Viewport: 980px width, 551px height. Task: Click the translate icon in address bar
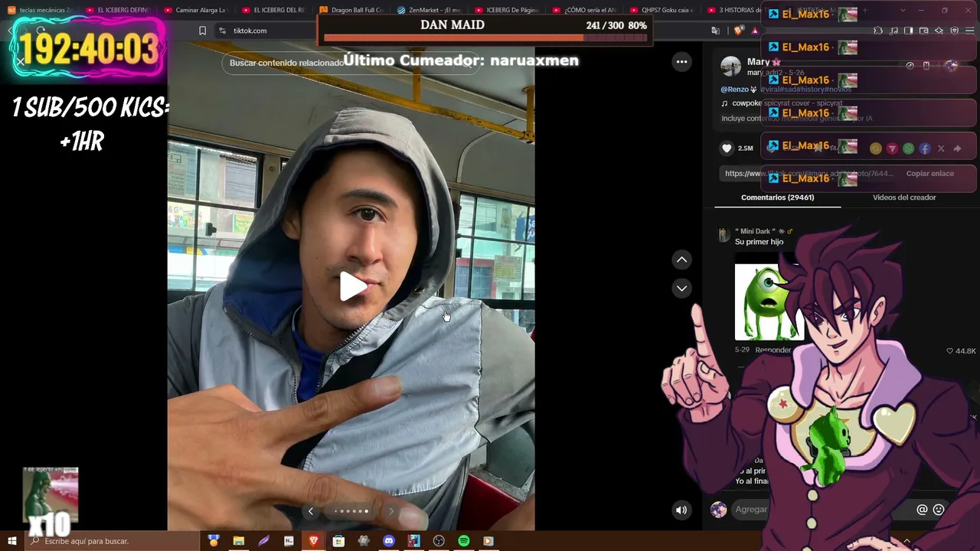716,31
